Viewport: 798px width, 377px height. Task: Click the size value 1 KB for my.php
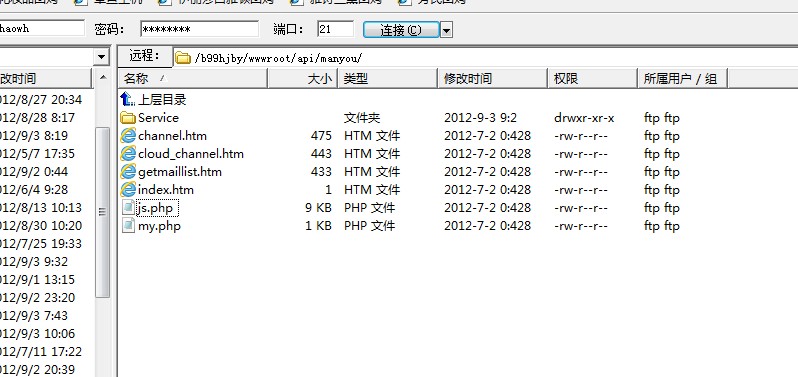coord(319,226)
